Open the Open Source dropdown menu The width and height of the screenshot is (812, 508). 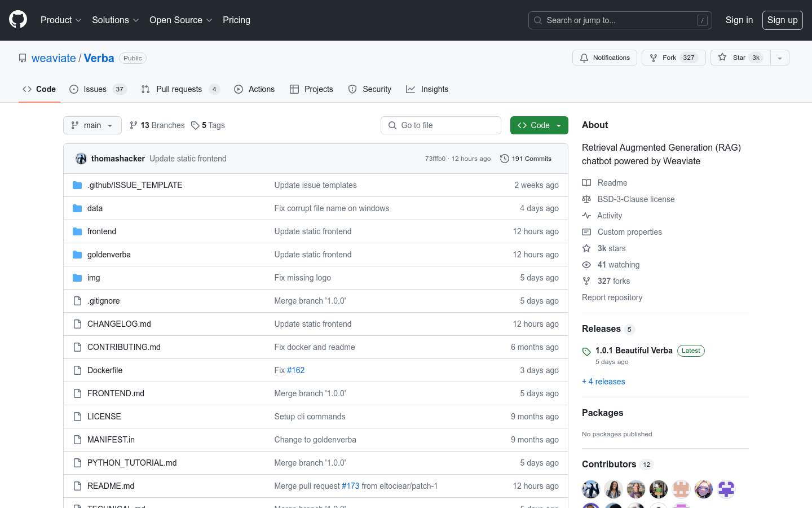(181, 20)
